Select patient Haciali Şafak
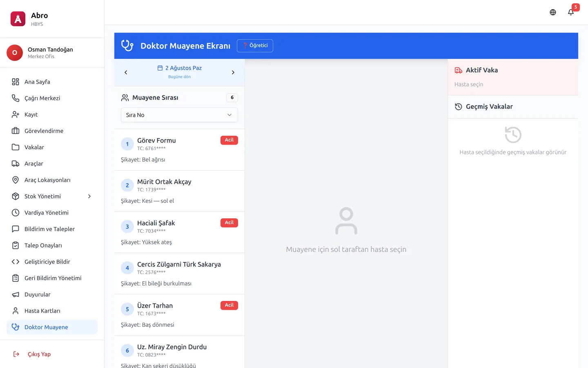This screenshot has width=588, height=368. point(179,232)
